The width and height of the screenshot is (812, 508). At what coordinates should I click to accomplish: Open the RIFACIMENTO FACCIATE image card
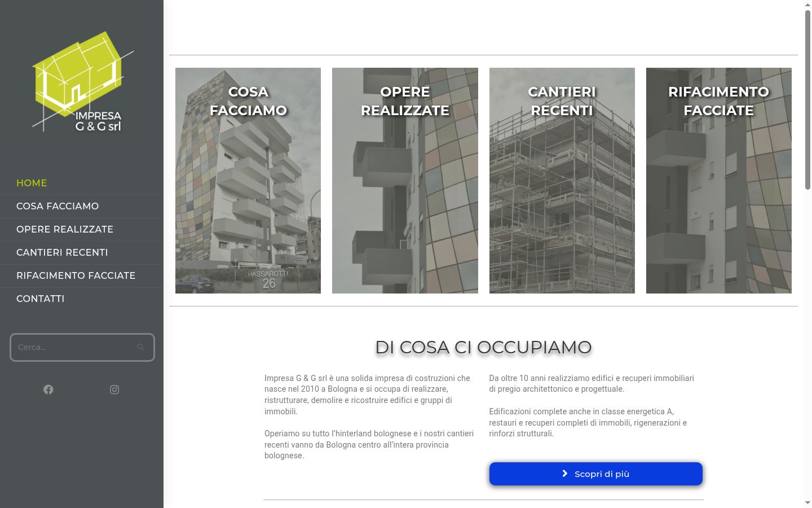click(719, 181)
